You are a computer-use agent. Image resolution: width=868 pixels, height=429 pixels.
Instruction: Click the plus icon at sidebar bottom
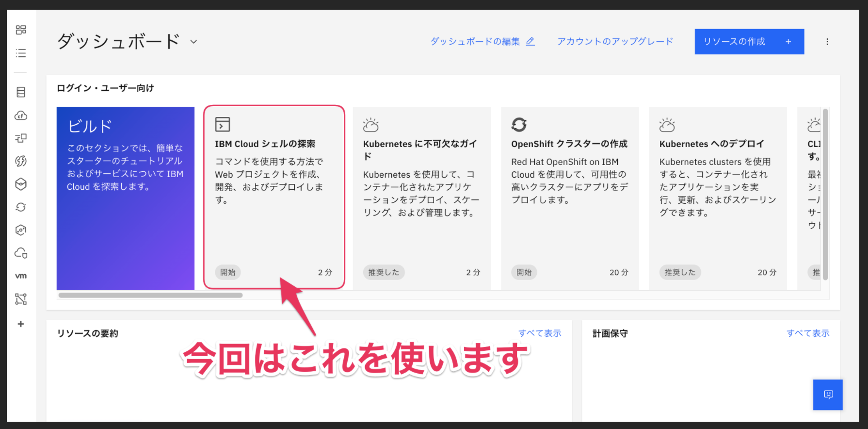21,324
